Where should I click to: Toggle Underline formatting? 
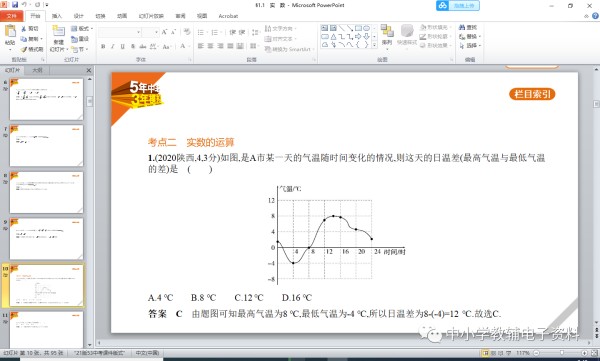click(122, 46)
